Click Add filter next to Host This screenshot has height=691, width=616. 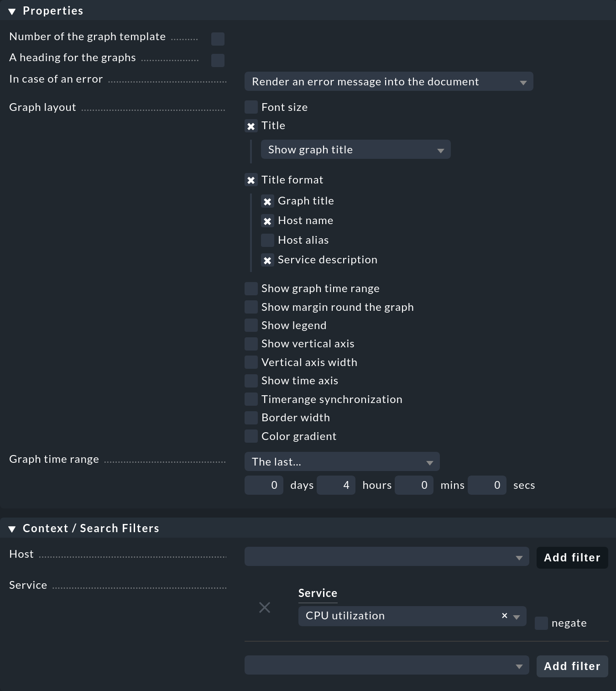click(x=572, y=557)
